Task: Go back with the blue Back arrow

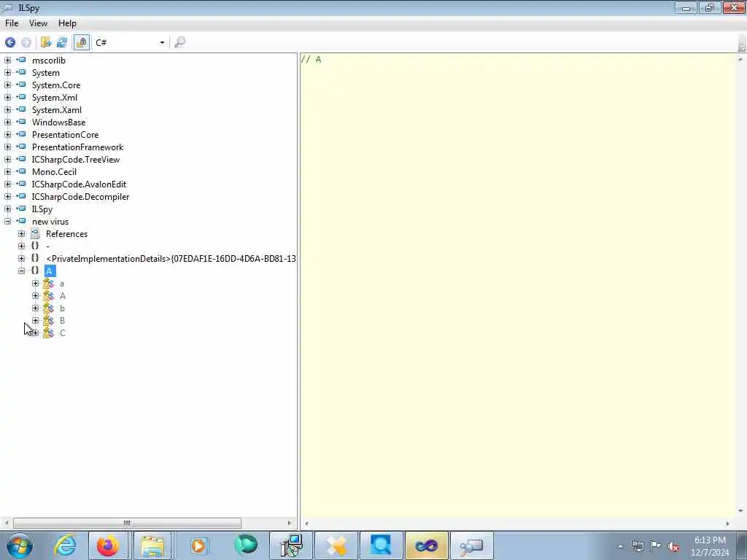Action: (10, 42)
